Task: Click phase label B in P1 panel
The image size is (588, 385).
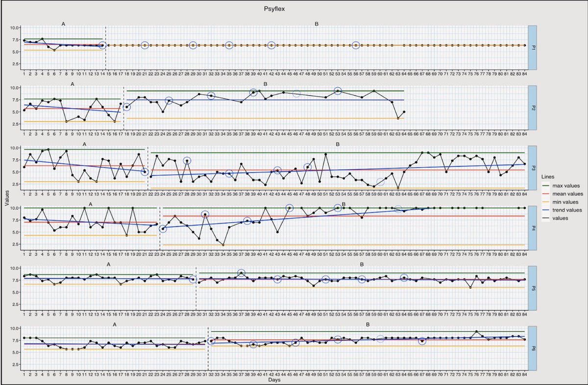Action: (317, 23)
